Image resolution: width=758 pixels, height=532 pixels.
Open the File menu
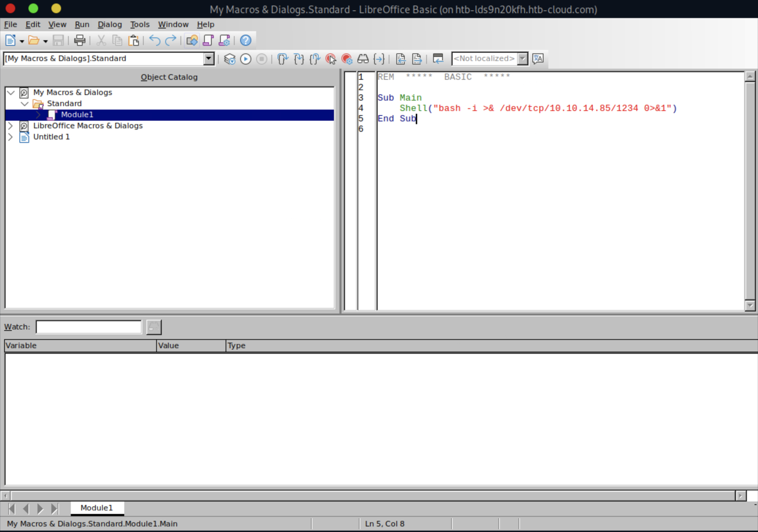coord(10,25)
